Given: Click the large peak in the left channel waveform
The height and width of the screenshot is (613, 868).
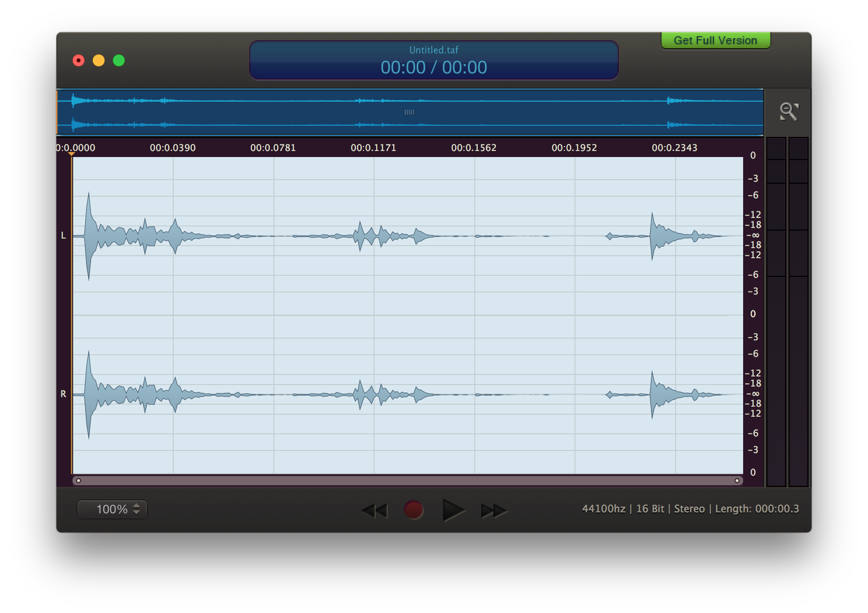Looking at the screenshot, I should (89, 236).
